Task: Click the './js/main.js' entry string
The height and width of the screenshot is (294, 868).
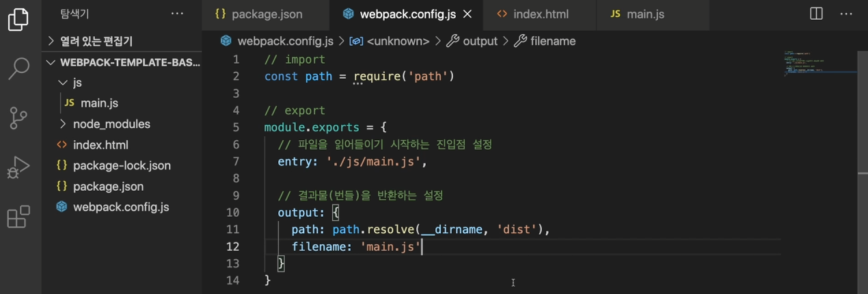Action: tap(372, 161)
